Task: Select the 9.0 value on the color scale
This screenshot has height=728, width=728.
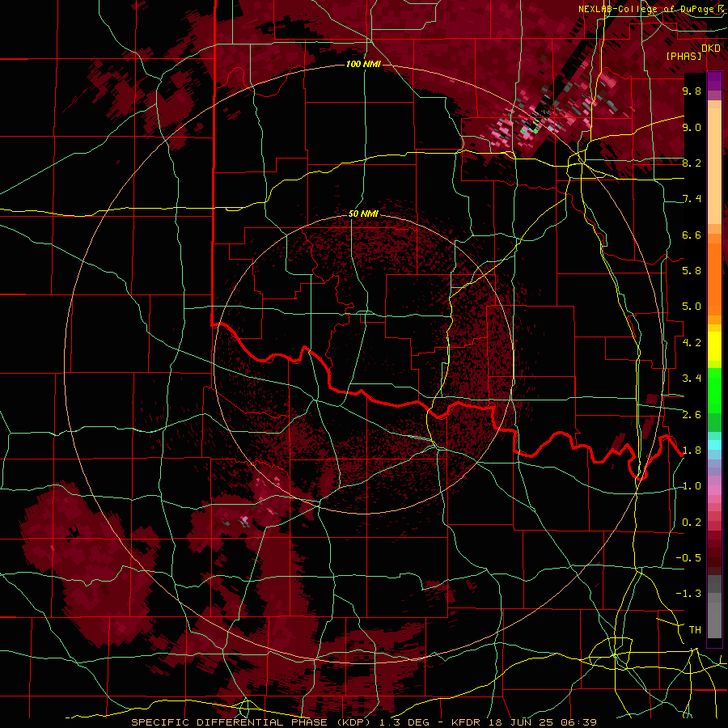Action: [x=692, y=127]
